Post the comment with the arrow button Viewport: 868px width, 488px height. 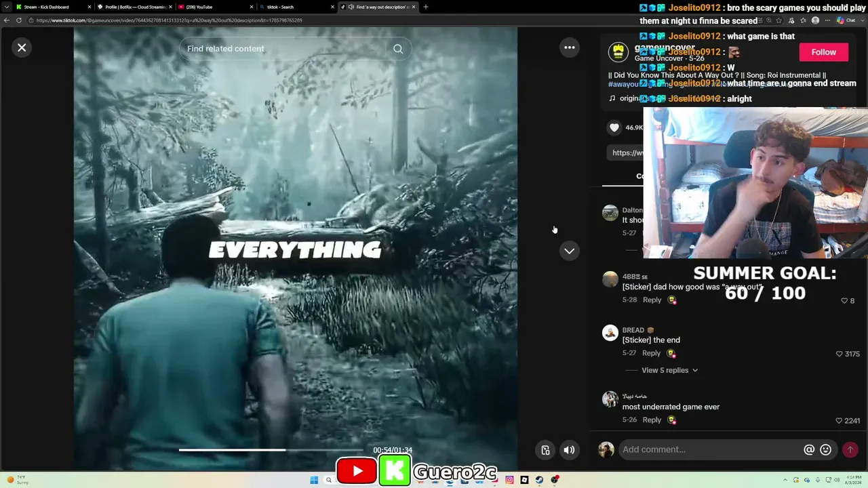click(x=850, y=449)
